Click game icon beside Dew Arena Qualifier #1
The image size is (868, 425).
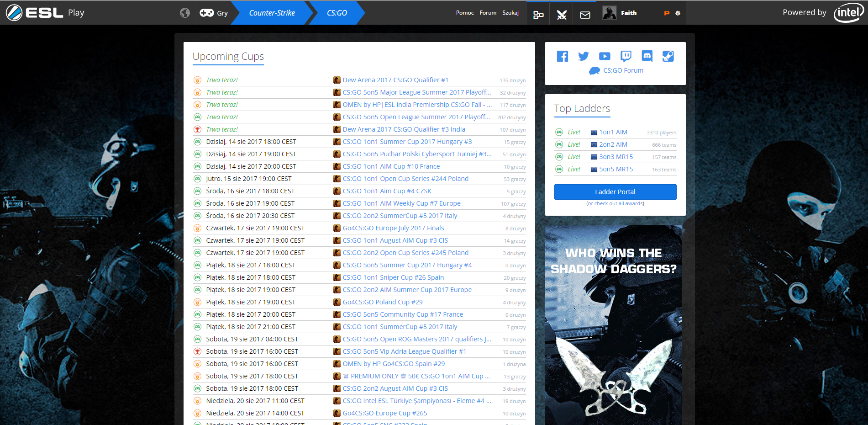(x=337, y=80)
